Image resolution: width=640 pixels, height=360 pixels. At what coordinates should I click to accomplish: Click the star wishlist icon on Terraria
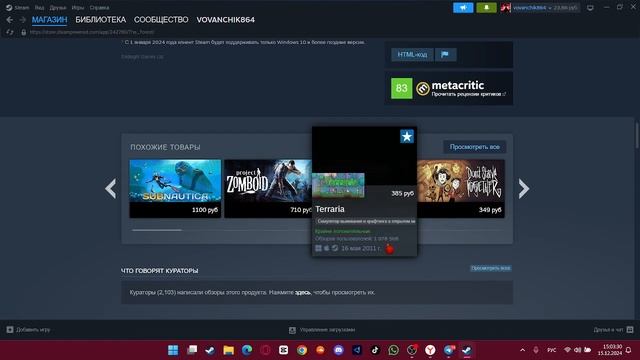[x=407, y=136]
